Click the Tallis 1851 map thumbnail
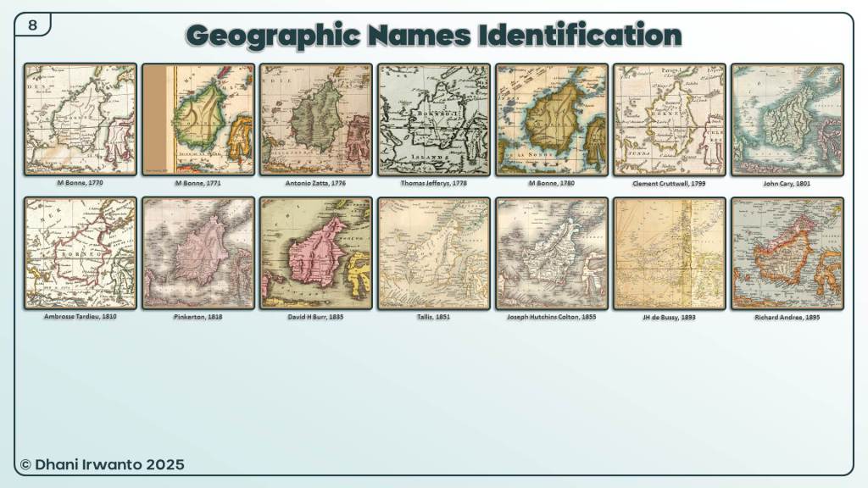The height and width of the screenshot is (488, 868). (433, 252)
